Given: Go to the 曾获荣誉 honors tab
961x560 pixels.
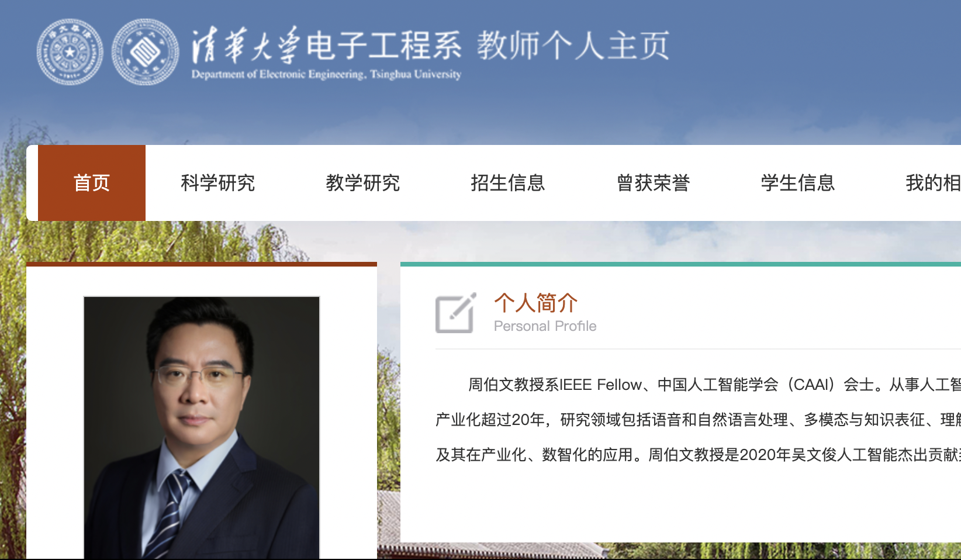Looking at the screenshot, I should coord(653,183).
